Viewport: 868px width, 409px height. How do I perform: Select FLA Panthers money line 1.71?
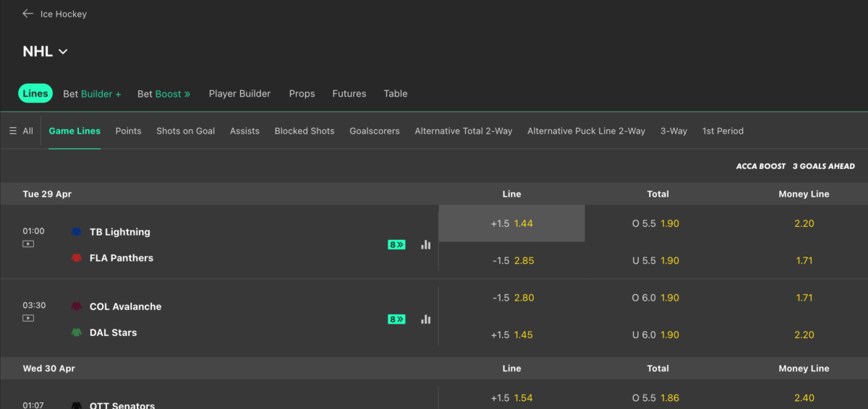[x=804, y=260]
